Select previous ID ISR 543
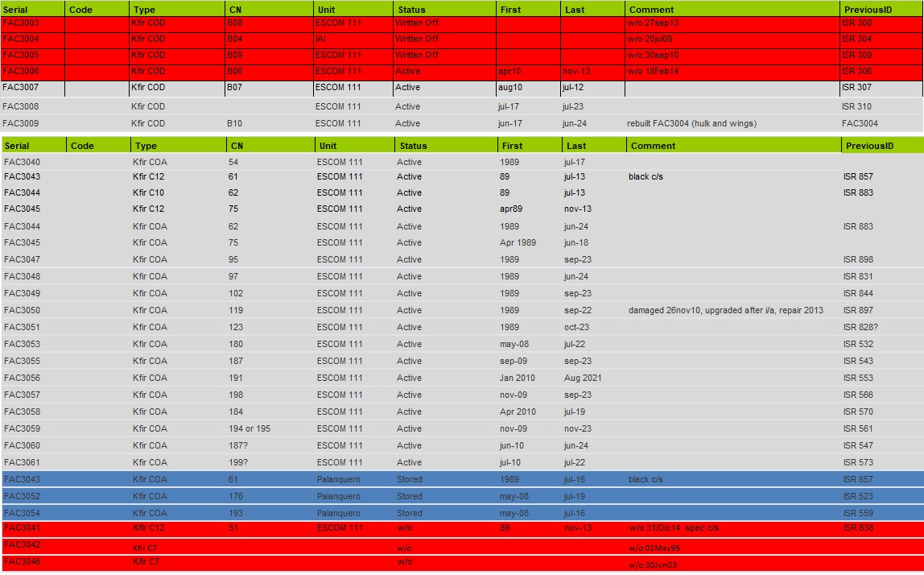Image resolution: width=924 pixels, height=575 pixels. click(x=858, y=362)
